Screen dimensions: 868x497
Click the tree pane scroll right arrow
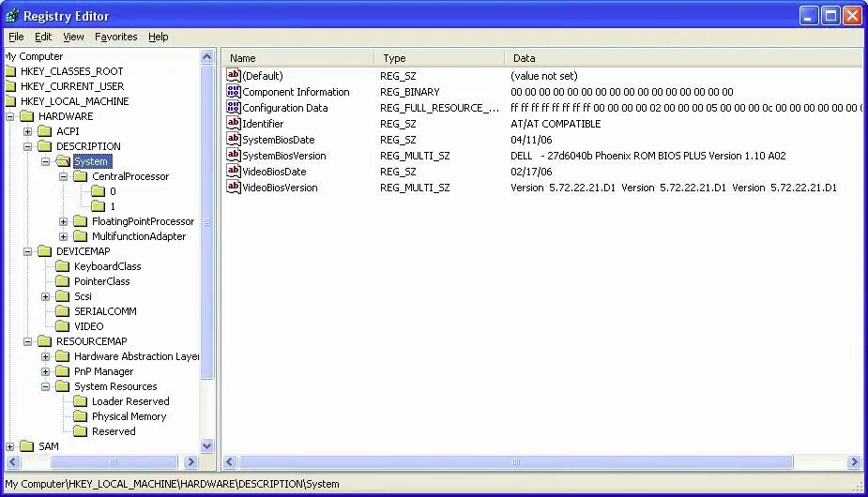(190, 461)
